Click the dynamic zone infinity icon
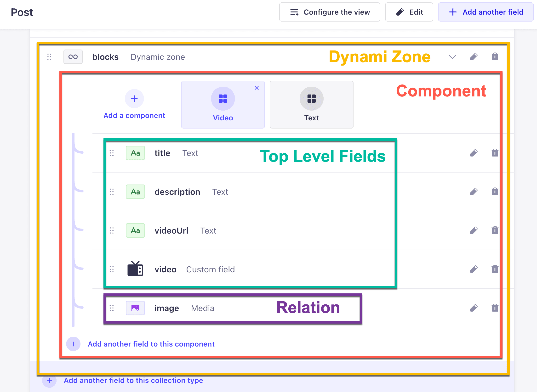 [73, 57]
